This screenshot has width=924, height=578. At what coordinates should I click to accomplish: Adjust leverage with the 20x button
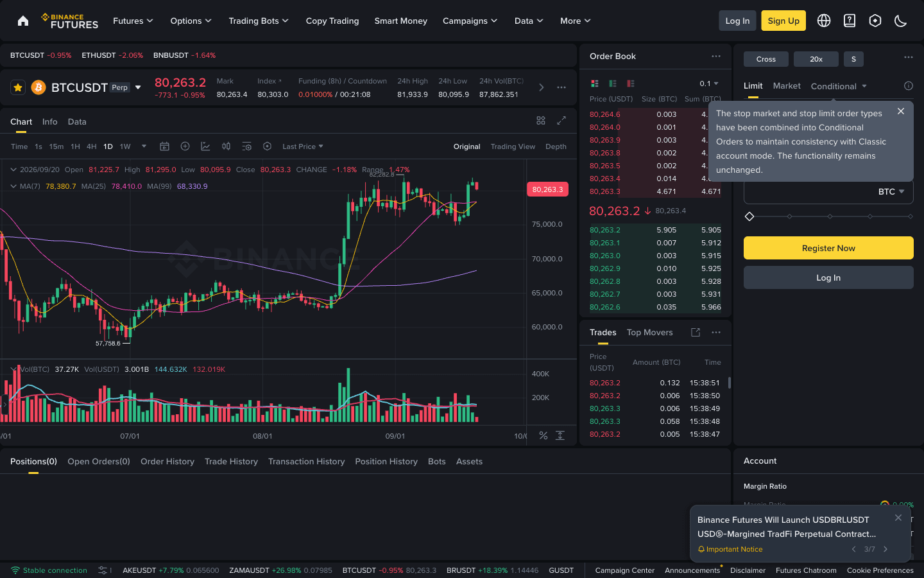click(x=816, y=59)
